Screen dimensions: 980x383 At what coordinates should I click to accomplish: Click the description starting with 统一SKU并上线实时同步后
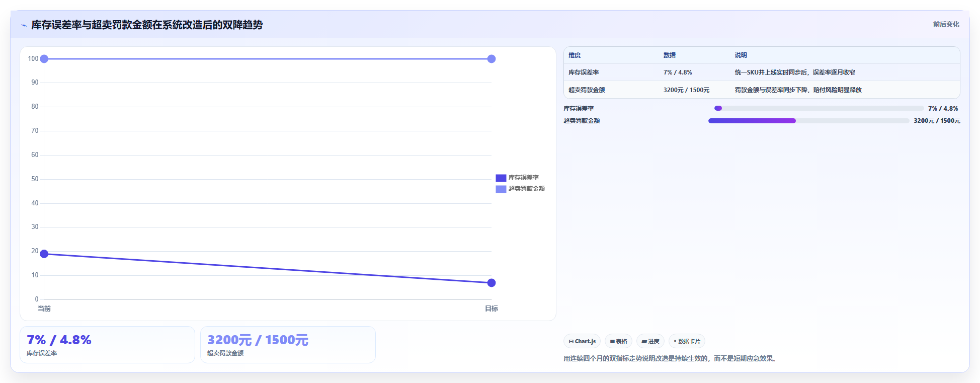coord(795,72)
